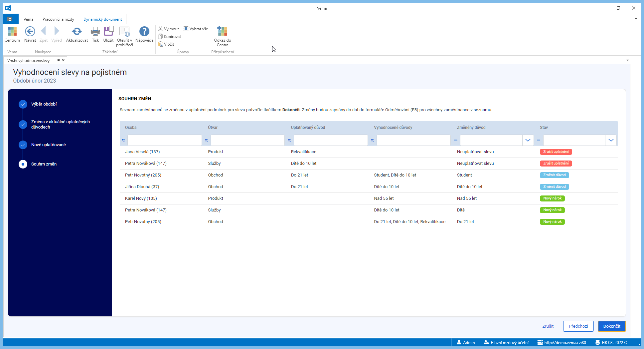Click Hlavní mzdový účetní role
The height and width of the screenshot is (349, 644).
click(x=506, y=342)
